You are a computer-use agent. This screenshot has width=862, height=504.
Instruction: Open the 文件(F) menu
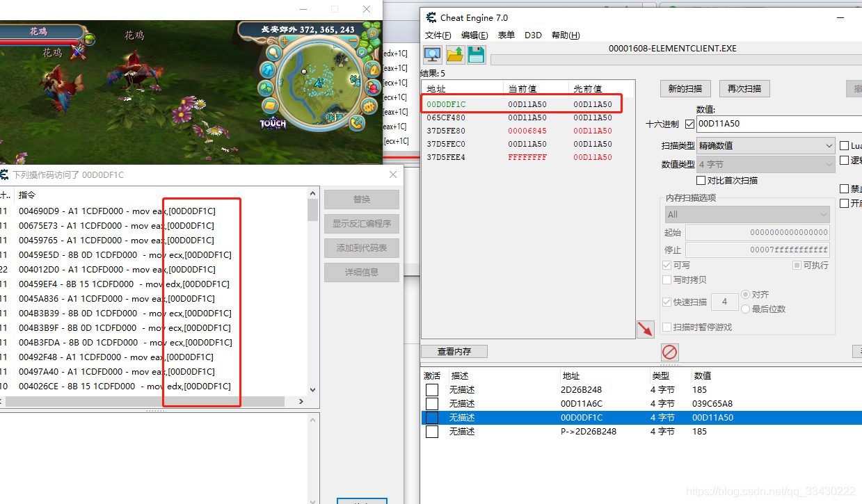click(438, 35)
